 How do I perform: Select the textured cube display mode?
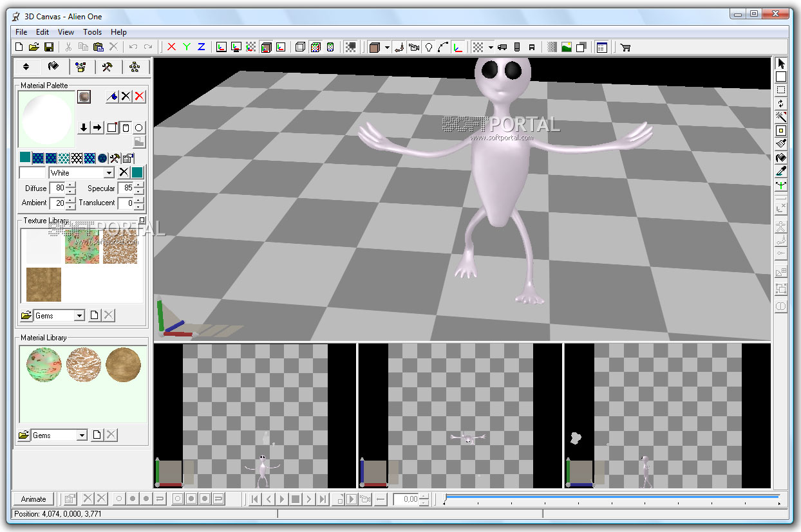[x=316, y=47]
